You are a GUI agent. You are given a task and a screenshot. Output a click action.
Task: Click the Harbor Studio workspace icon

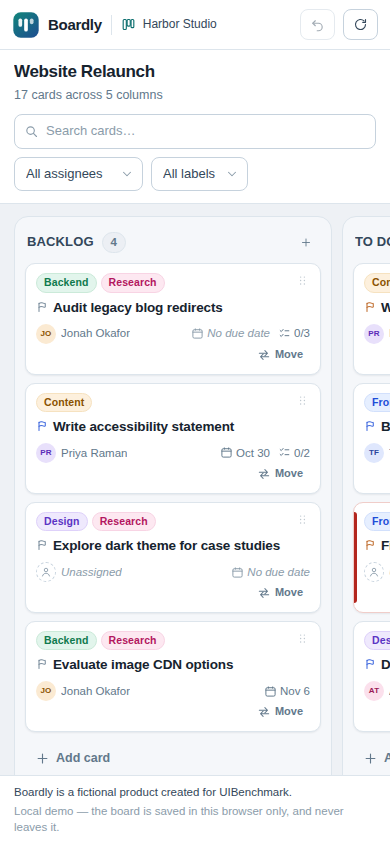(128, 24)
